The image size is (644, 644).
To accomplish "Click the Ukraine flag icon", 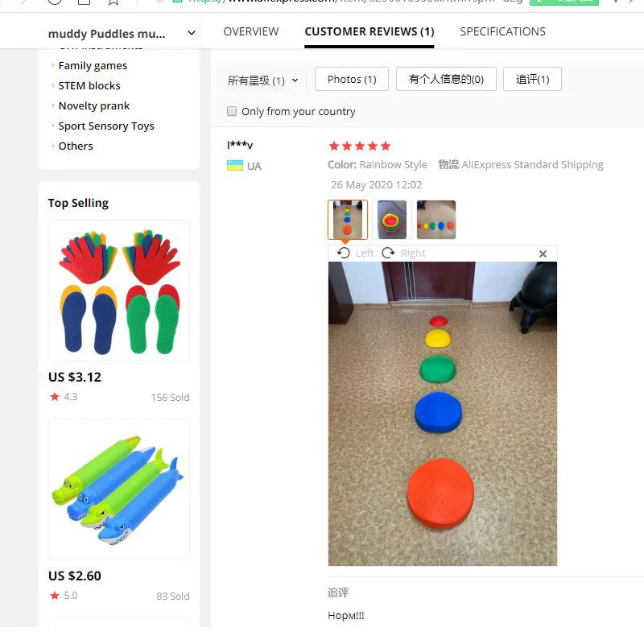I will (x=235, y=166).
